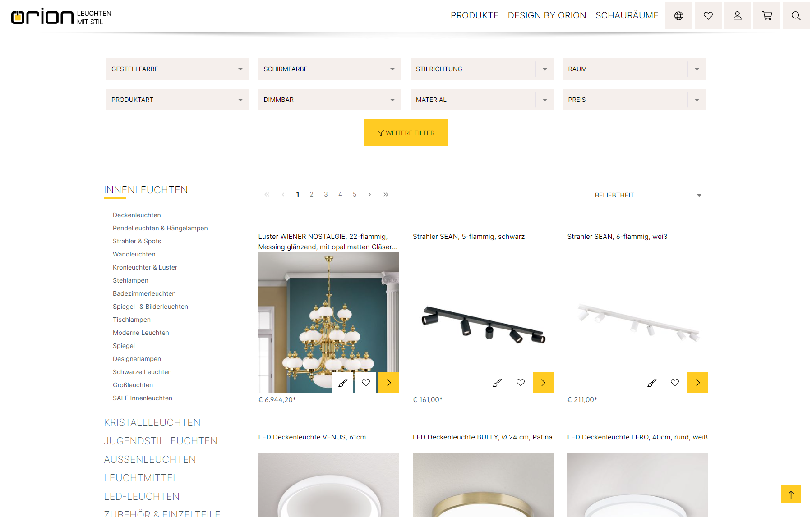
Task: Go to page 3 of results
Action: click(326, 194)
